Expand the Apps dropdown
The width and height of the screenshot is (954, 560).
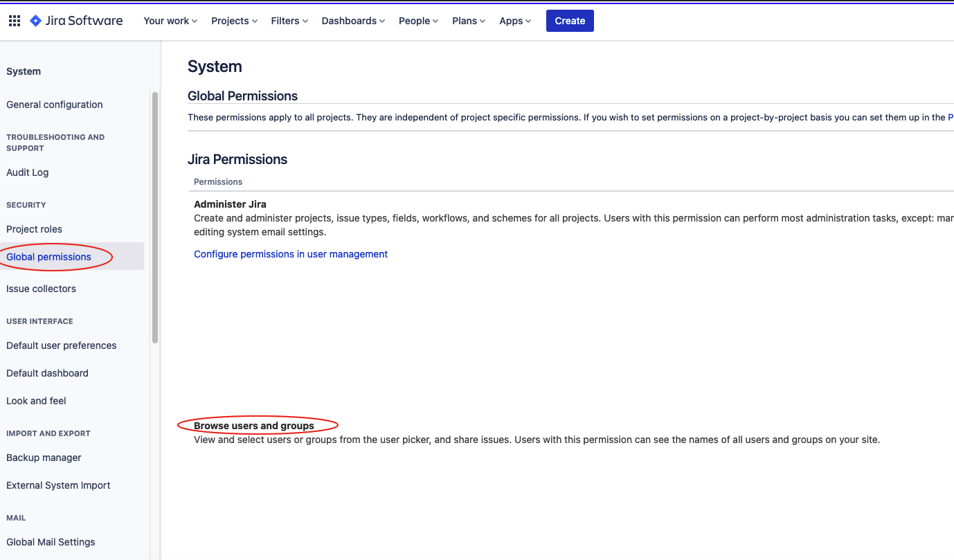(515, 21)
